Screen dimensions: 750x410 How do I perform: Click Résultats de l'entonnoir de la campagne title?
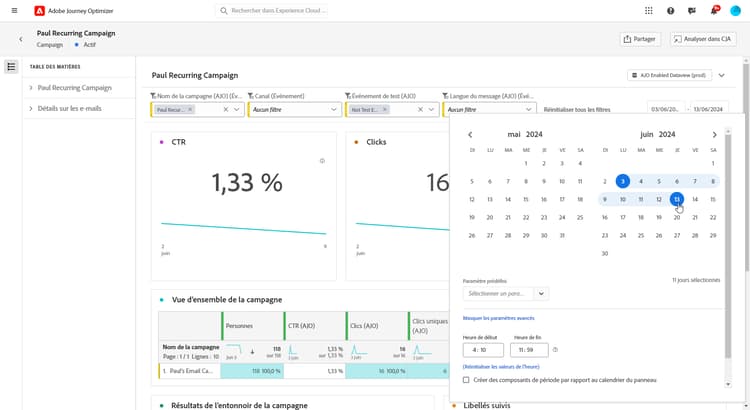(239, 405)
